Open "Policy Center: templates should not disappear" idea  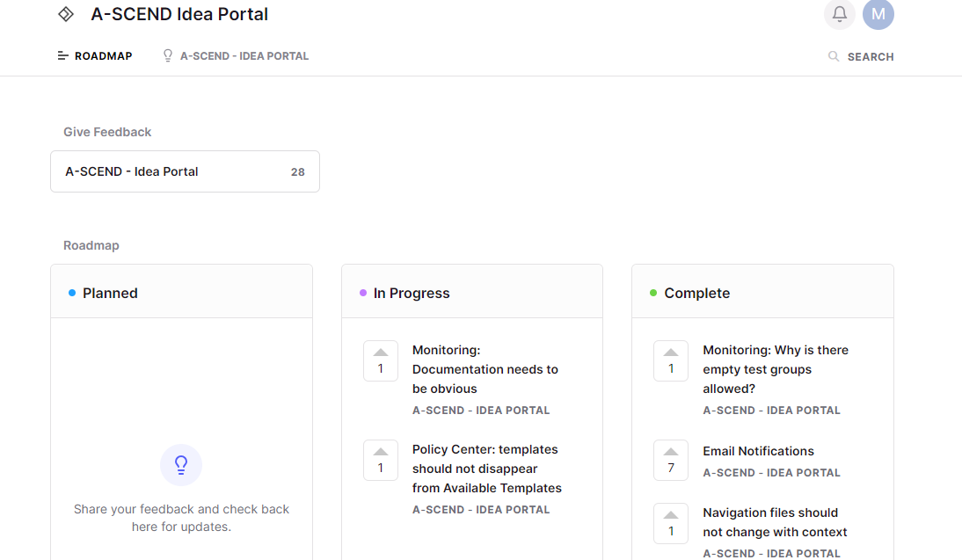click(x=487, y=468)
